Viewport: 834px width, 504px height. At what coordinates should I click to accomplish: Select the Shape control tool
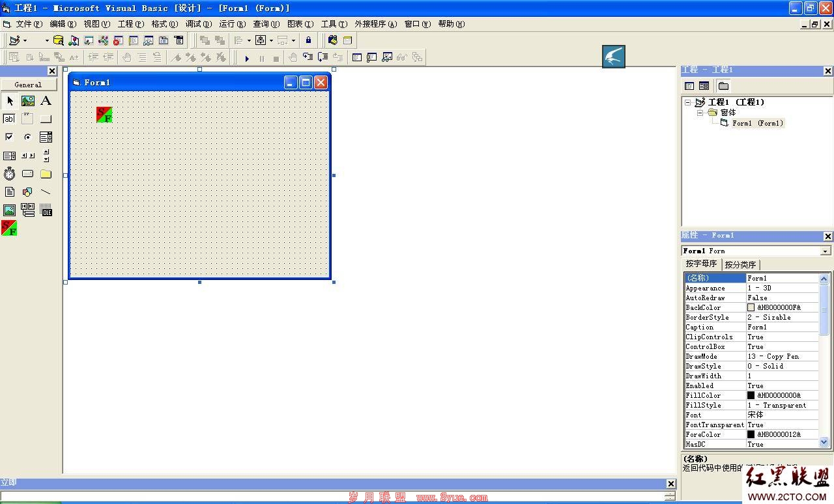[x=27, y=192]
